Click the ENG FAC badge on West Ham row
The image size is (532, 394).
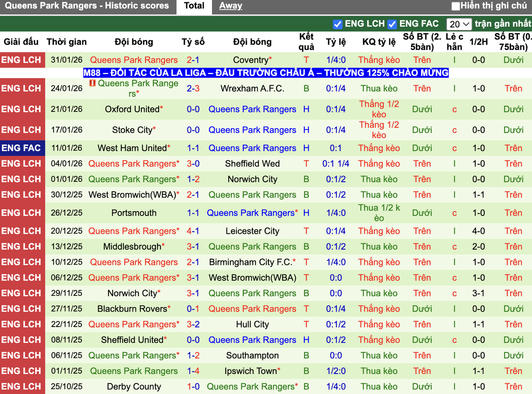point(22,148)
